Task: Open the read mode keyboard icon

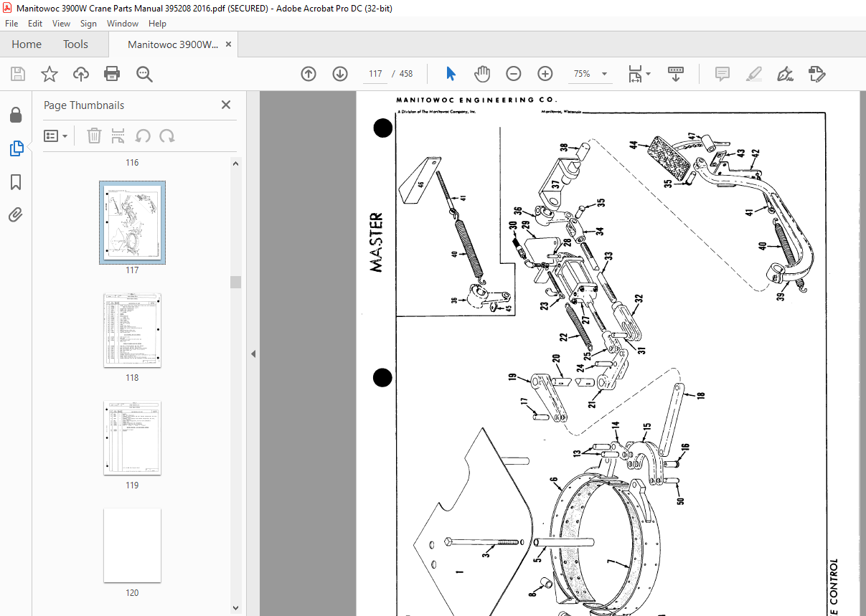Action: point(676,74)
